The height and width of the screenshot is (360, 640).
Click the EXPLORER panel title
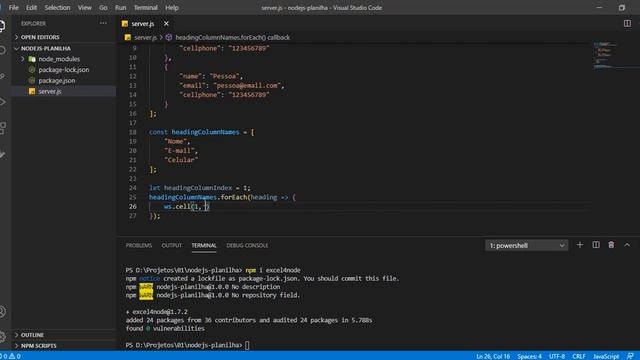click(x=33, y=24)
